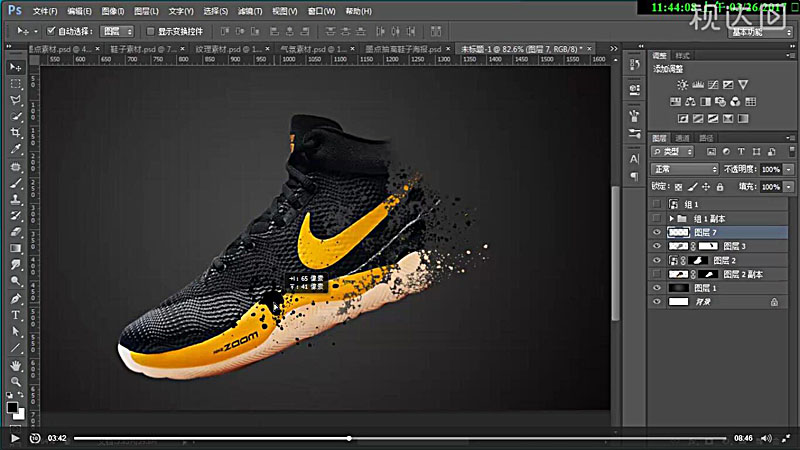Viewport: 800px width, 450px height.
Task: Add a Levels adjustment layer
Action: tap(697, 85)
